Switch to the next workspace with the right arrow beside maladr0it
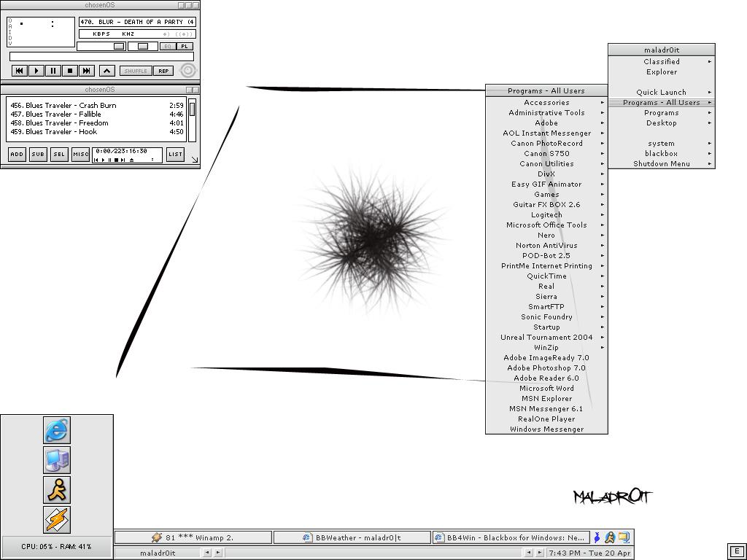 [x=217, y=553]
